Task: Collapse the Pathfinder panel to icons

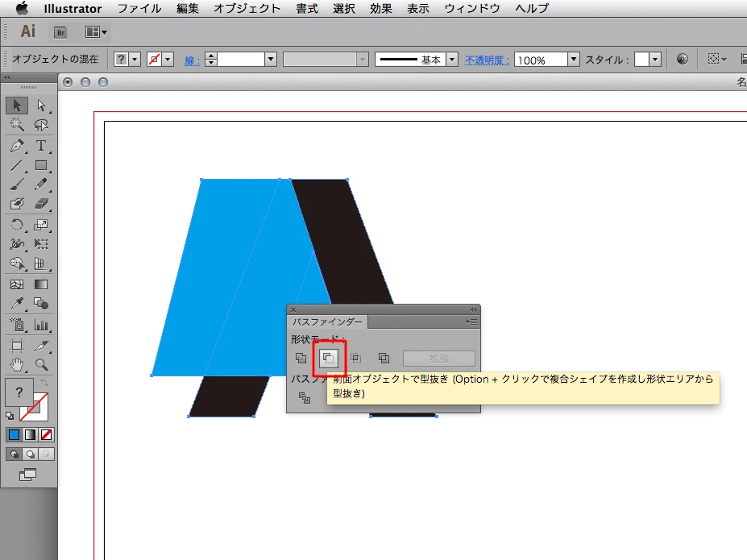Action: point(473,309)
